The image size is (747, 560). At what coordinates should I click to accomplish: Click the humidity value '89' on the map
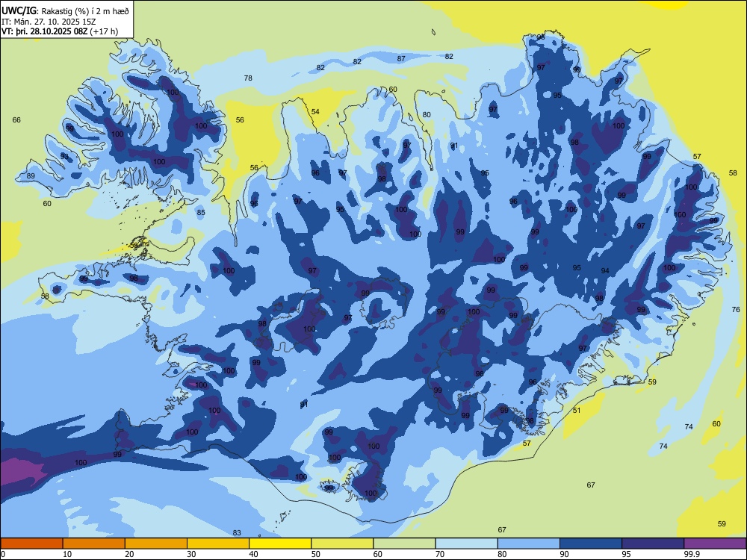pos(31,175)
